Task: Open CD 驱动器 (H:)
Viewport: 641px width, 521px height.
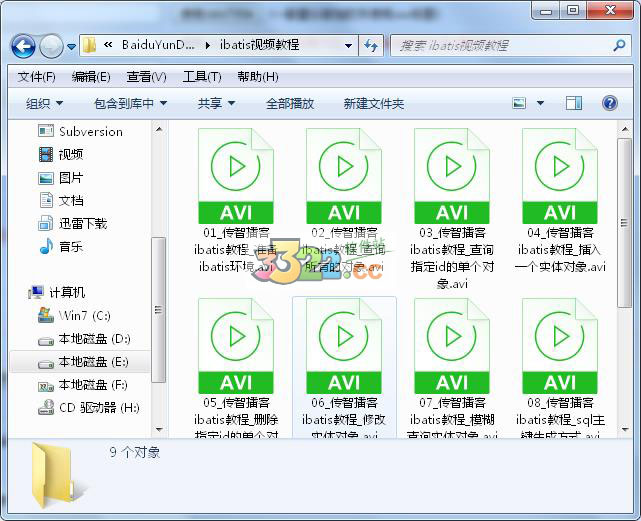Action: click(x=89, y=407)
